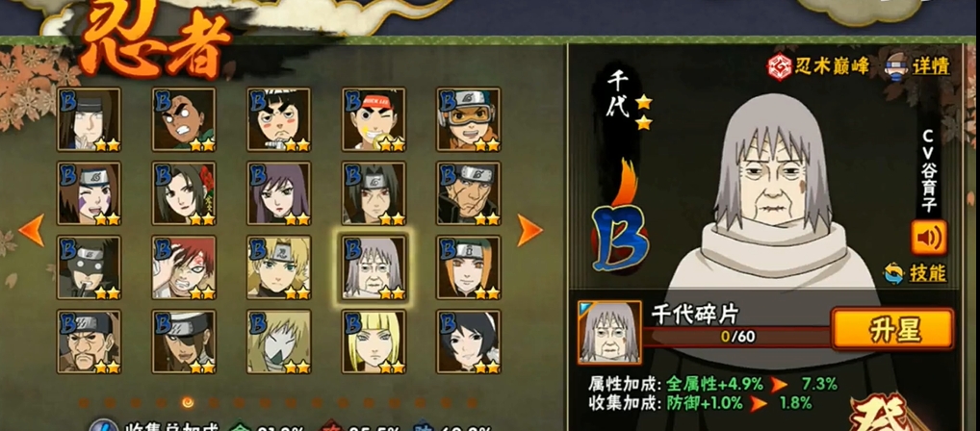This screenshot has height=431, width=980.
Task: Go to previous ninja page arrow
Action: (31, 231)
